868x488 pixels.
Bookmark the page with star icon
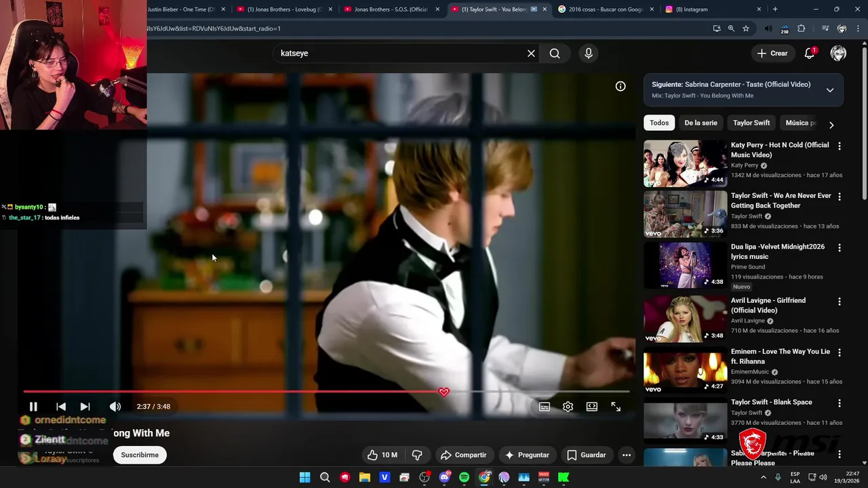click(746, 28)
